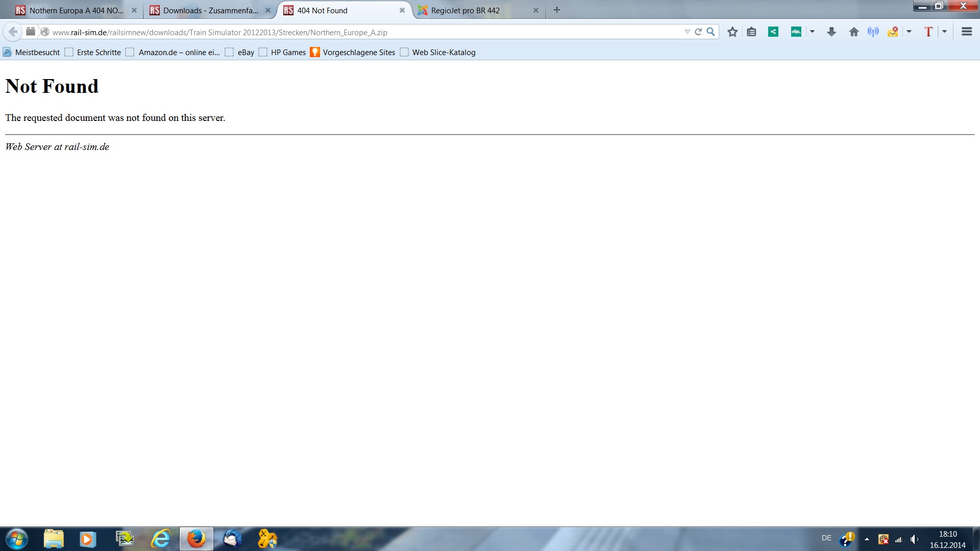Click the red T toolbar icon

click(928, 32)
